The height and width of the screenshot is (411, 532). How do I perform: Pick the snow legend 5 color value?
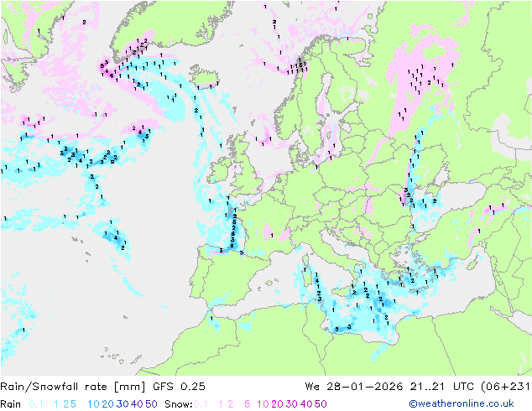click(248, 404)
